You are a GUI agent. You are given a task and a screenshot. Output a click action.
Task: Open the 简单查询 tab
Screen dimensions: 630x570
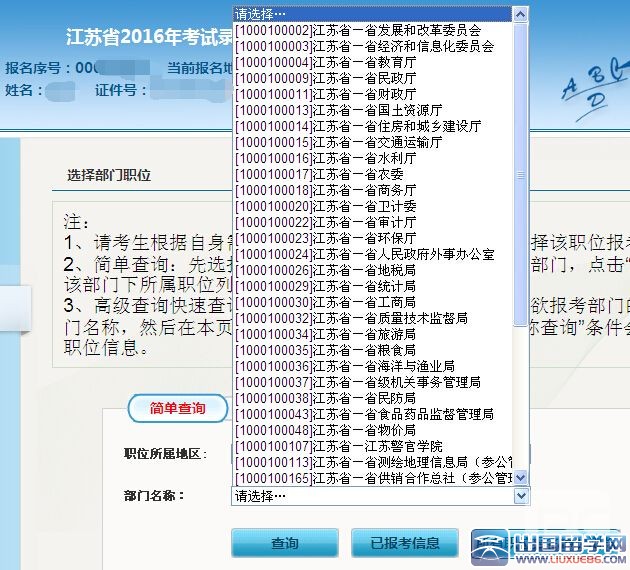[x=178, y=409]
